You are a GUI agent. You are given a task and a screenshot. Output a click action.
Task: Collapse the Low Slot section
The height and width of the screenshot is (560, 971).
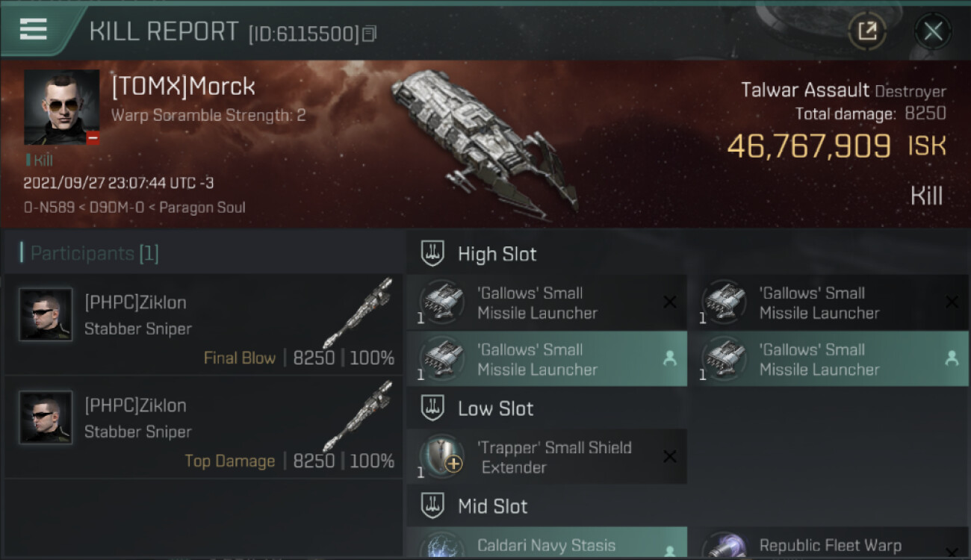[x=433, y=408]
